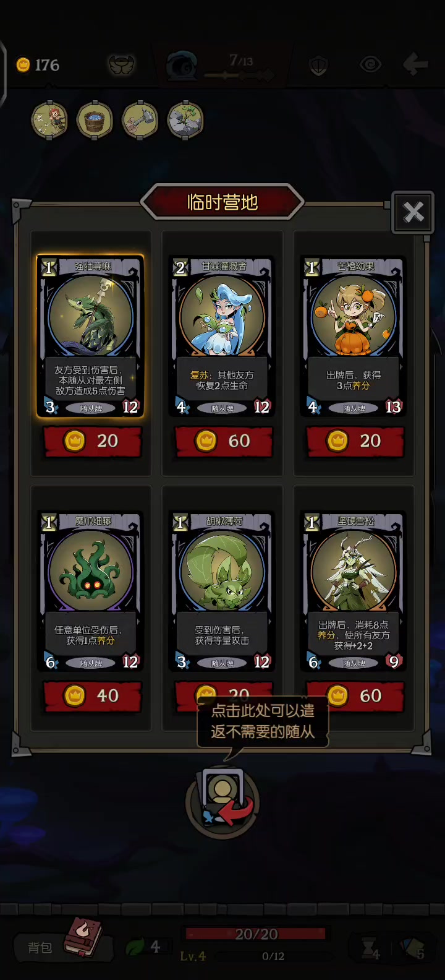This screenshot has width=445, height=980.
Task: Buy 坚硬雪松 for 60 gold
Action: (355, 695)
